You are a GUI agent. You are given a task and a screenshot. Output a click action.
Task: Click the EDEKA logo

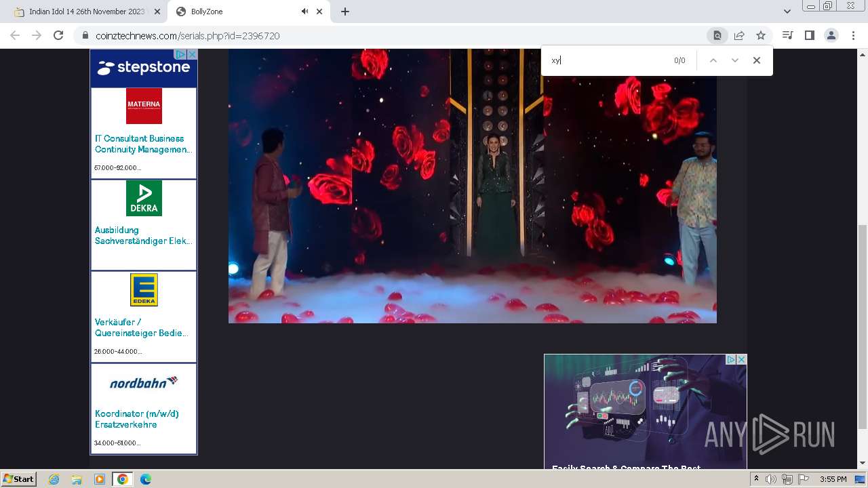click(144, 289)
